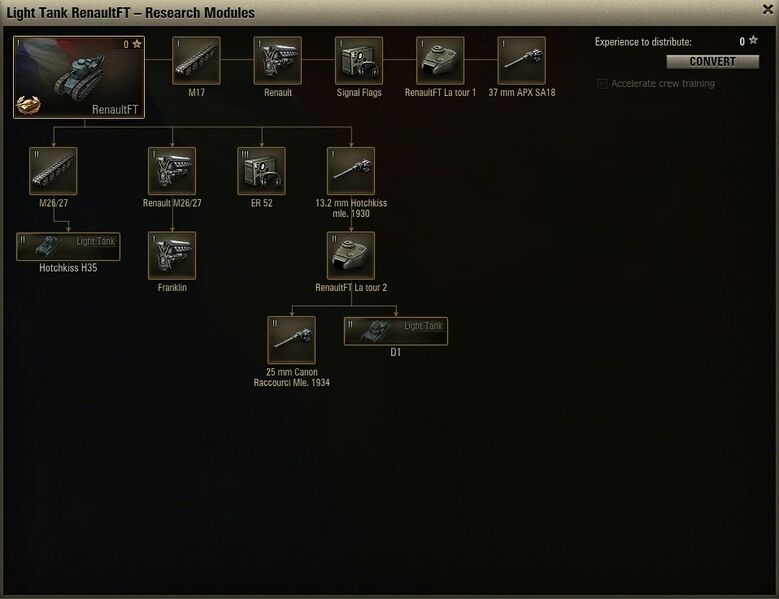Click the CONVERT experience button

pos(712,62)
